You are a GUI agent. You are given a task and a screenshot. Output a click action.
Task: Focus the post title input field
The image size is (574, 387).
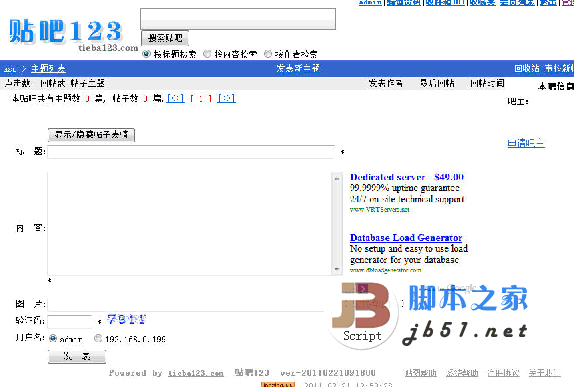191,152
